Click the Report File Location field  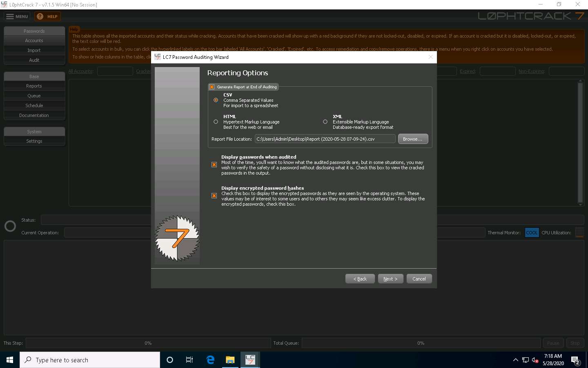[x=325, y=139]
